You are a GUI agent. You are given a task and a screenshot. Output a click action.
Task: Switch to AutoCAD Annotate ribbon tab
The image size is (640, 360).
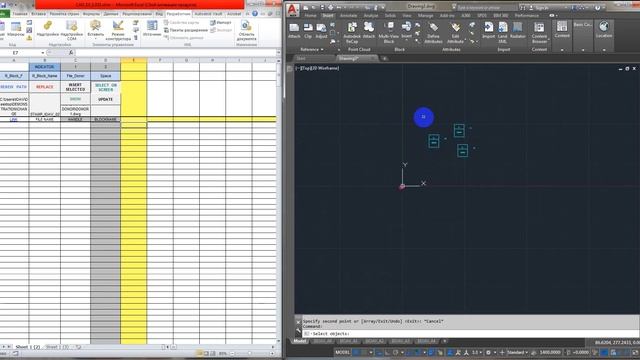tap(349, 16)
